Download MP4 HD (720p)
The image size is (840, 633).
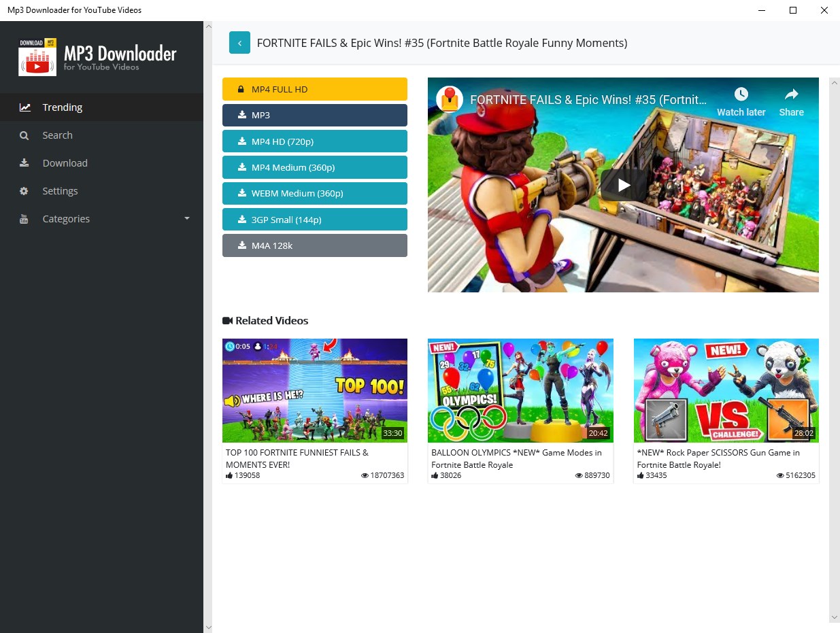pyautogui.click(x=315, y=141)
